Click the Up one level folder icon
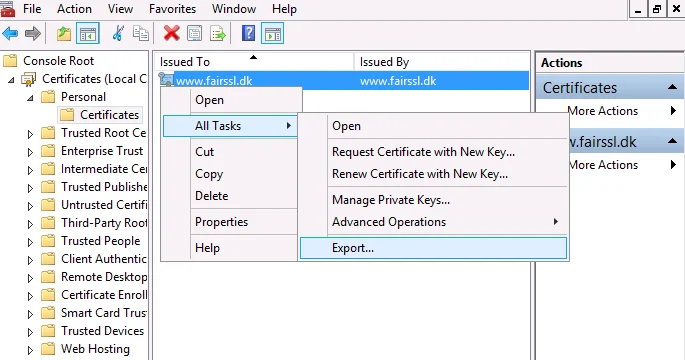The image size is (685, 360). (64, 34)
